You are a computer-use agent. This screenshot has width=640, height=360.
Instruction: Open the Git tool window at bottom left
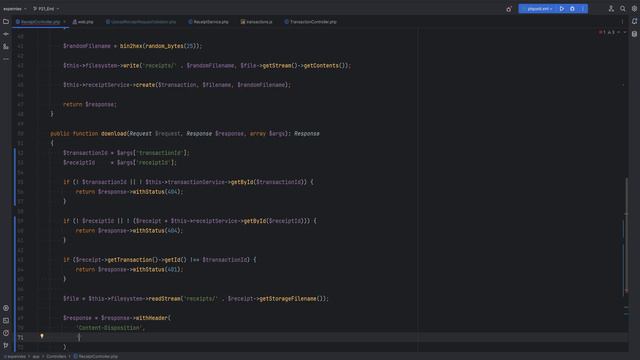6,345
